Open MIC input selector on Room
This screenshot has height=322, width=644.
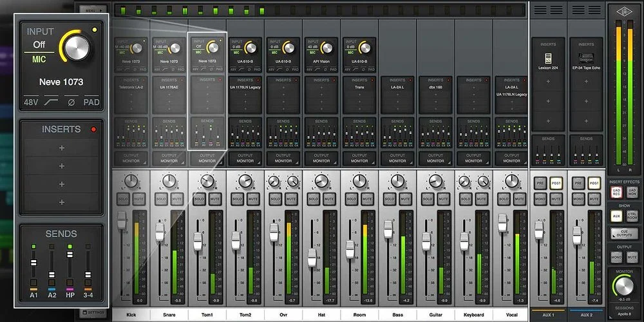[x=351, y=52]
